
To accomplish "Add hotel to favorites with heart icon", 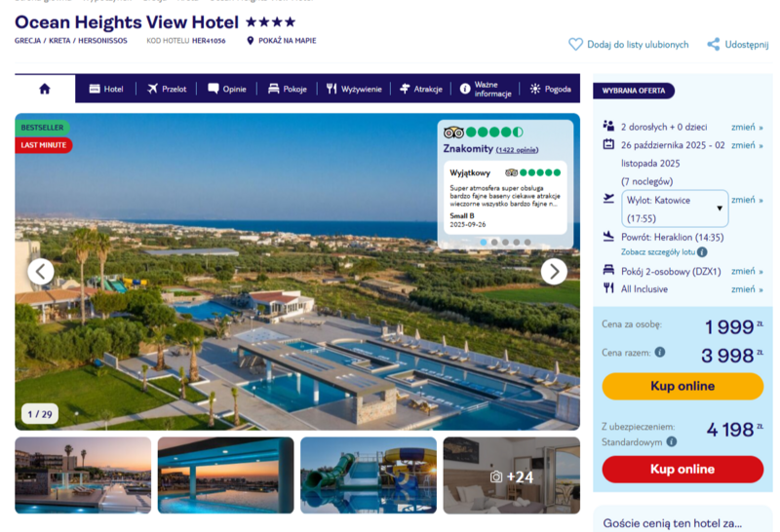I will 575,45.
